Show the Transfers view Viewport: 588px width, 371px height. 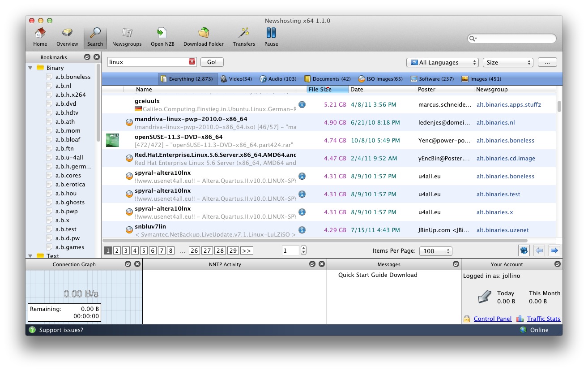point(244,37)
